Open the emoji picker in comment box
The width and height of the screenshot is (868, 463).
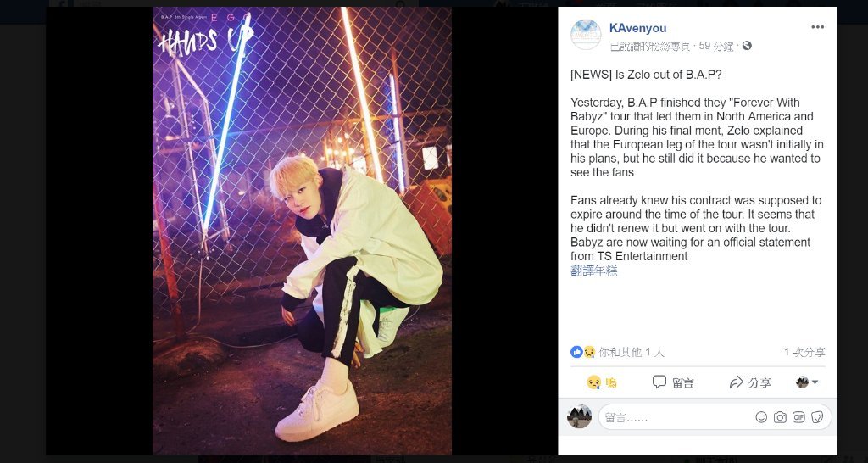coord(761,417)
